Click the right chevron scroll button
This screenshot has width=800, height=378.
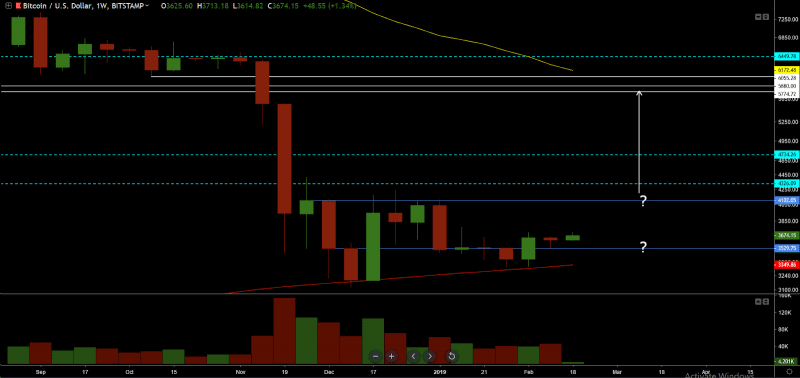point(430,356)
